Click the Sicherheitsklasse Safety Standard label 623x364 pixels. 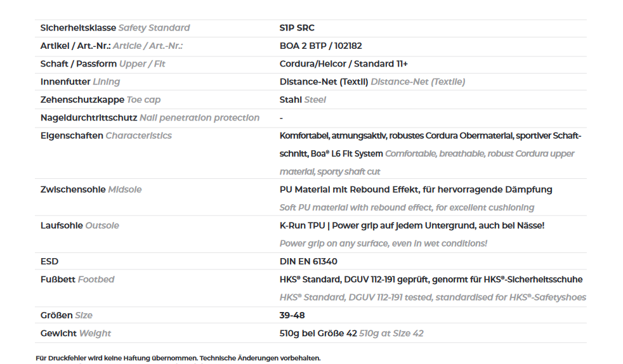tap(115, 28)
